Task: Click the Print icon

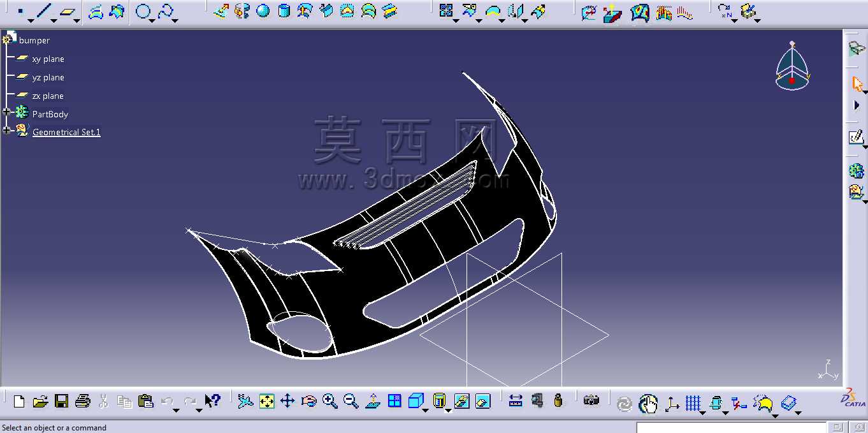Action: tap(82, 401)
